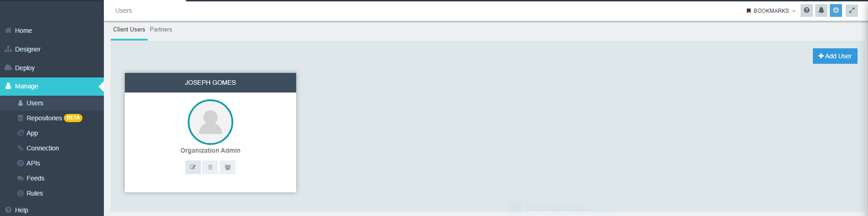Click the edit user icon on Joseph Gomes card

tap(193, 167)
